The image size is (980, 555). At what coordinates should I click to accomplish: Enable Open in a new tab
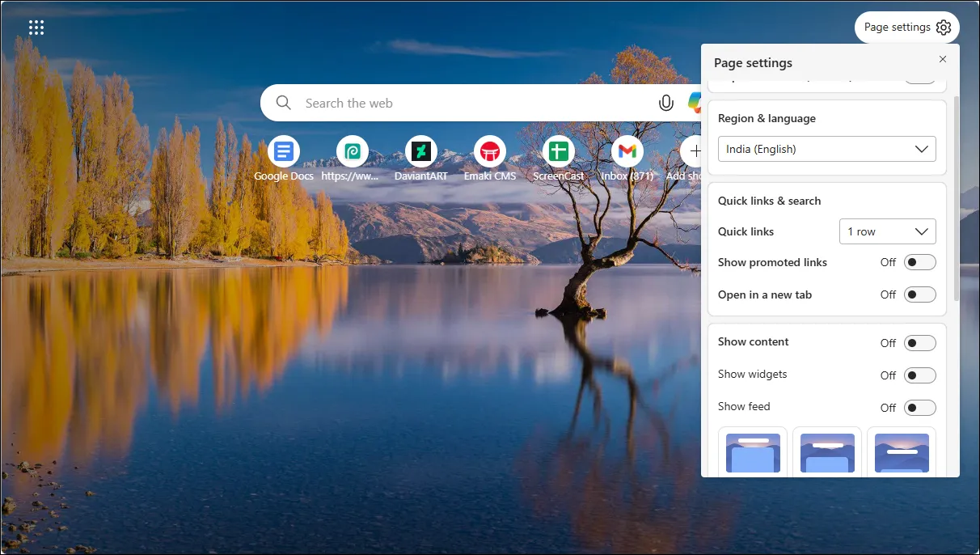[919, 294]
